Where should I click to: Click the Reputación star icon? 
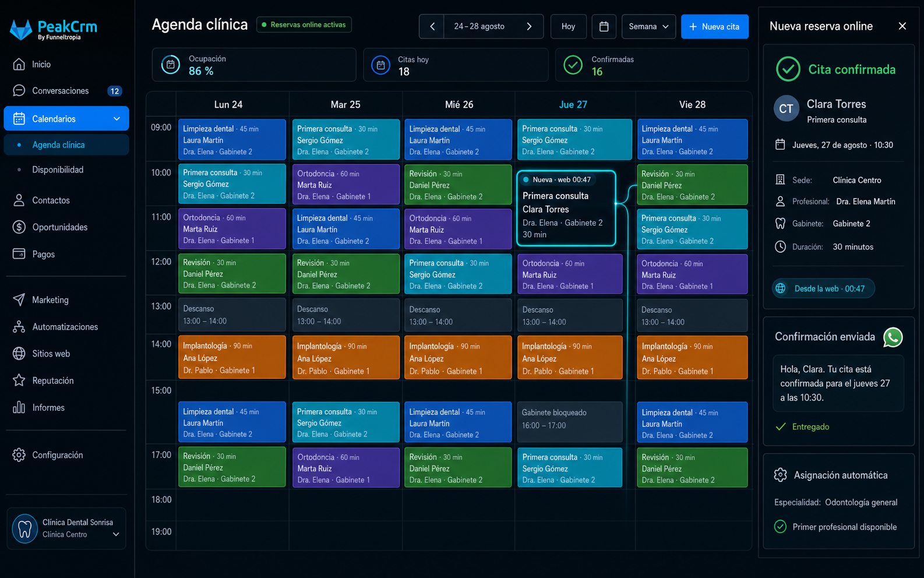[19, 380]
